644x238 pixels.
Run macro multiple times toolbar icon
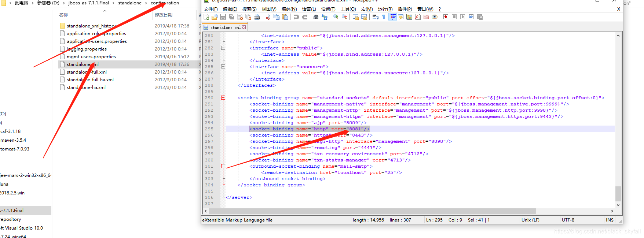click(x=471, y=17)
